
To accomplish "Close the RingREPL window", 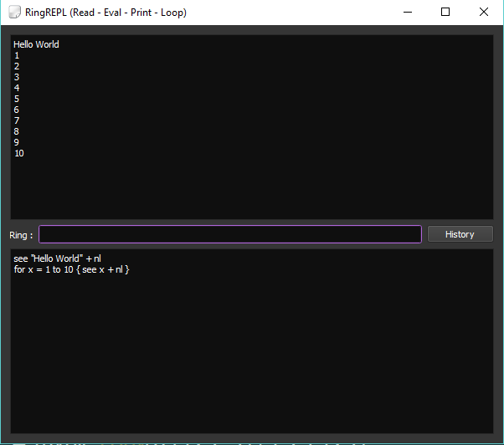I will (x=484, y=13).
